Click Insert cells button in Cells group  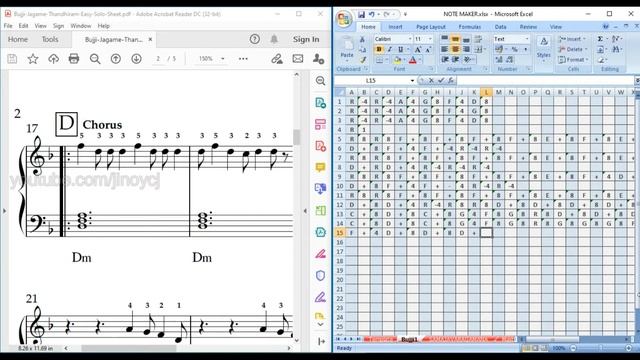pos(572,39)
